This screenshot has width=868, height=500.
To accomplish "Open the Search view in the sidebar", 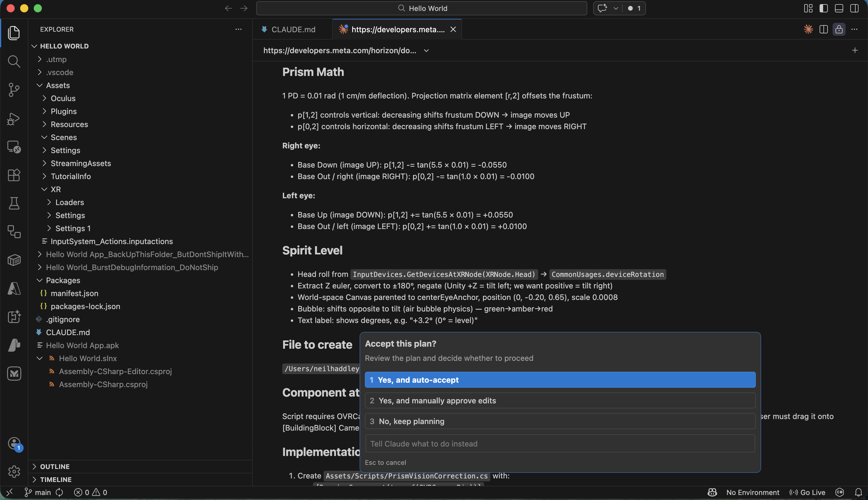I will pos(14,61).
